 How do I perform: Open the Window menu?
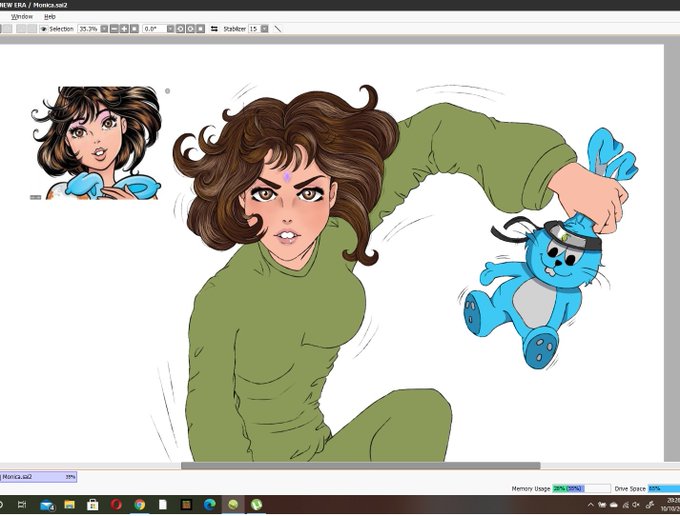[22, 16]
